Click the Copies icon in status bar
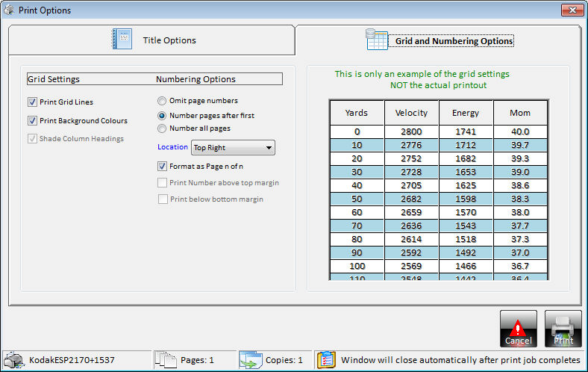Viewport: 588px width, 372px height. coord(250,360)
